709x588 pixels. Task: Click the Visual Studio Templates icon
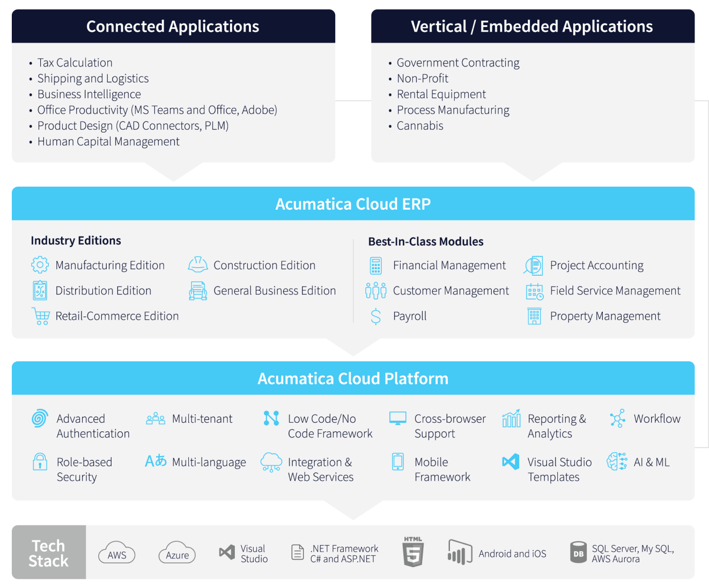tap(511, 461)
